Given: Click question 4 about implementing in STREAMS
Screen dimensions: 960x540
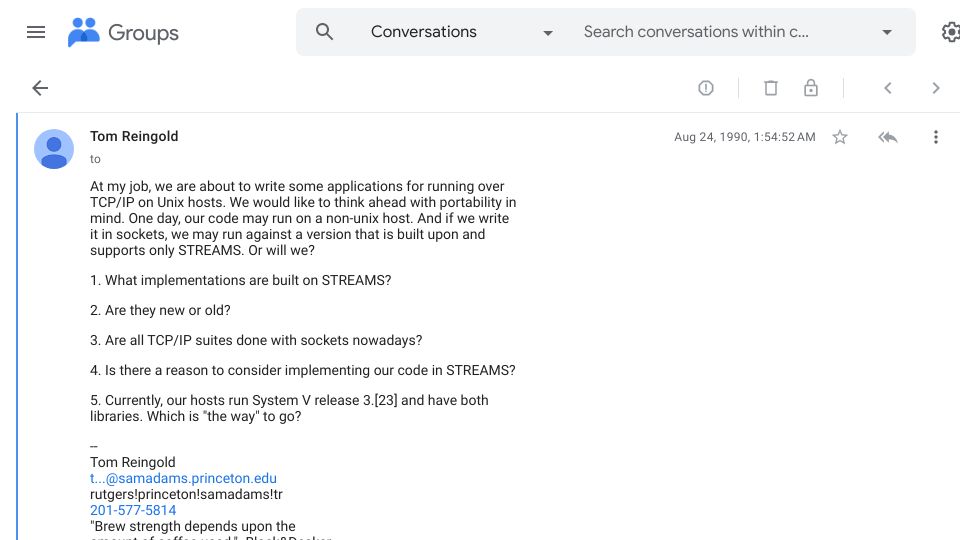Looking at the screenshot, I should click(302, 370).
